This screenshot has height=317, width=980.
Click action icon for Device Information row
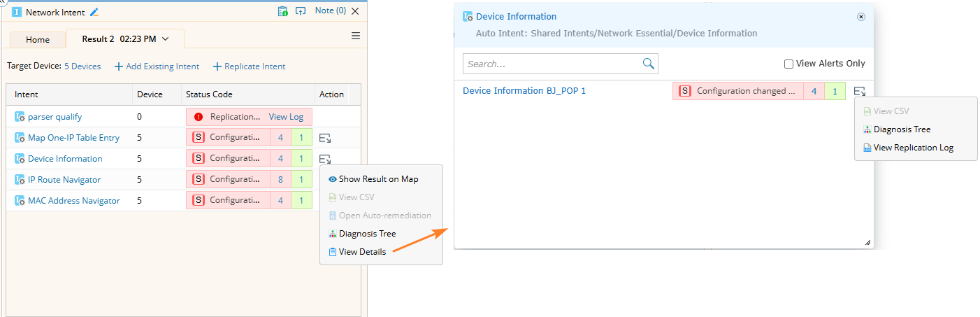[x=325, y=159]
